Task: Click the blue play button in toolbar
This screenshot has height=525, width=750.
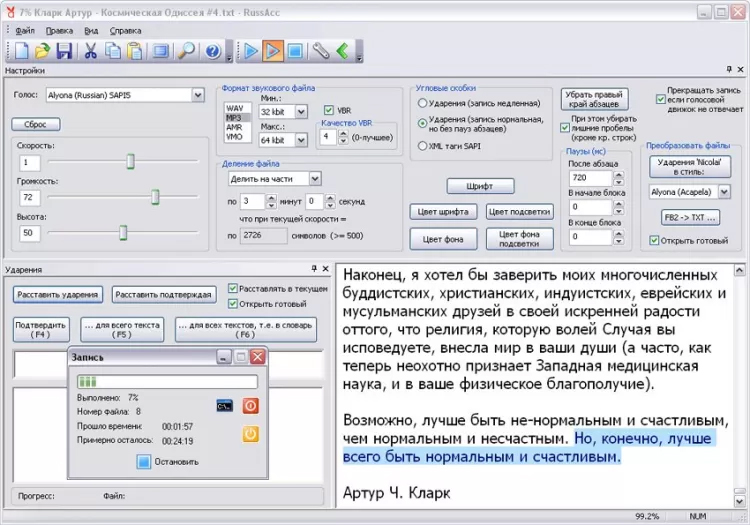Action: point(250,51)
